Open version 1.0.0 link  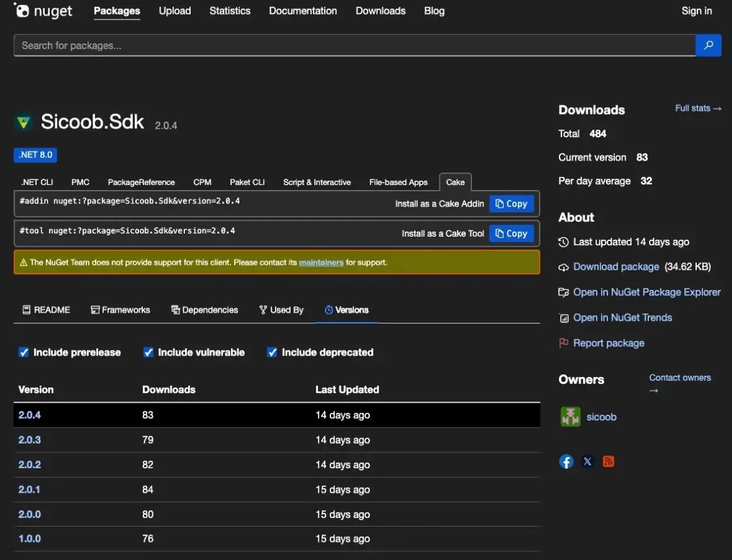(30, 539)
